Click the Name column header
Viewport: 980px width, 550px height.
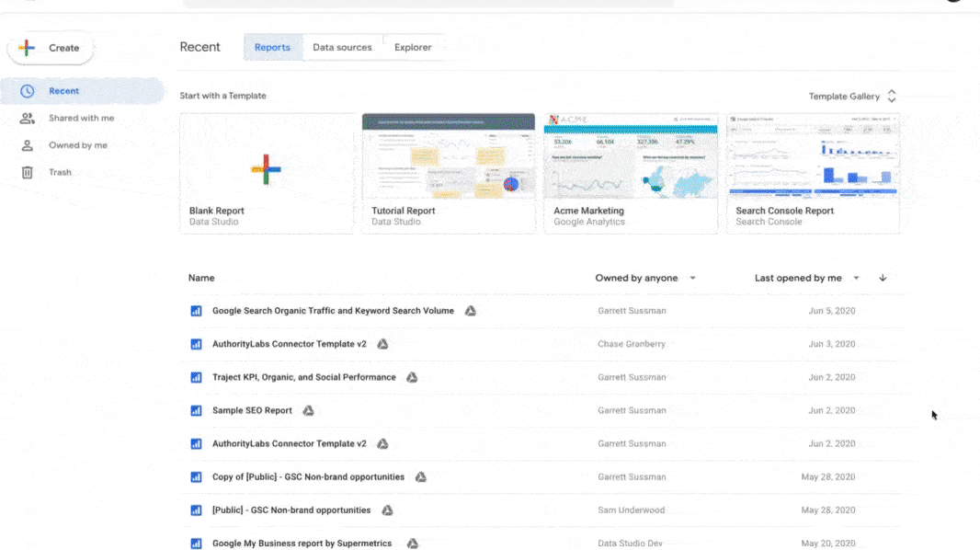(201, 278)
